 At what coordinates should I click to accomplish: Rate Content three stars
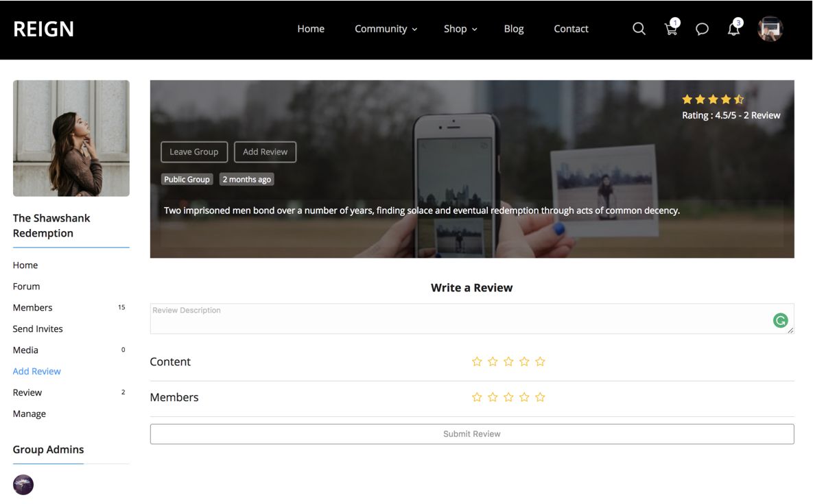pos(508,361)
